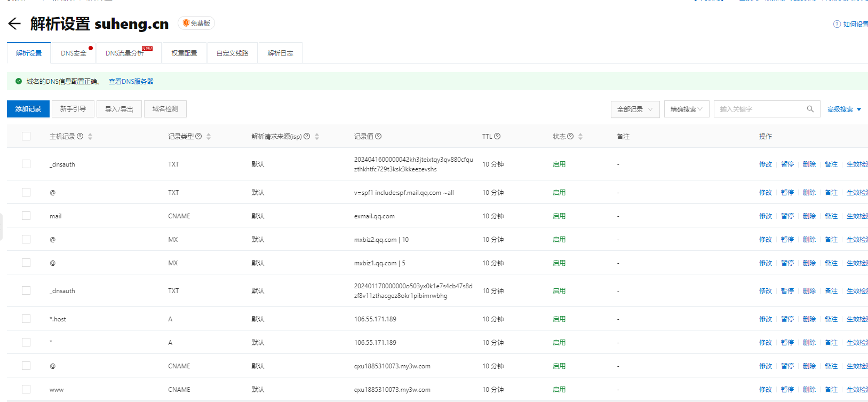Click the 导入/导出 button
Screen dimensions: 868x402
[119, 109]
